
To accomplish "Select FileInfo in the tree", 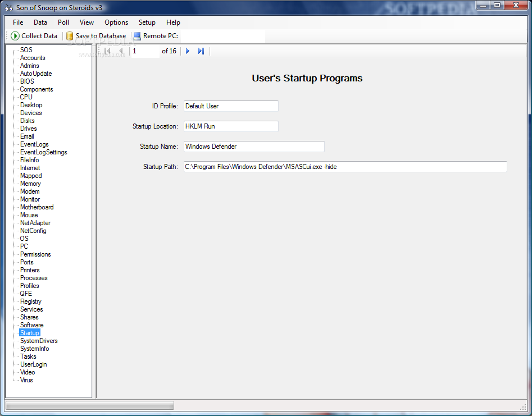I will [x=30, y=160].
